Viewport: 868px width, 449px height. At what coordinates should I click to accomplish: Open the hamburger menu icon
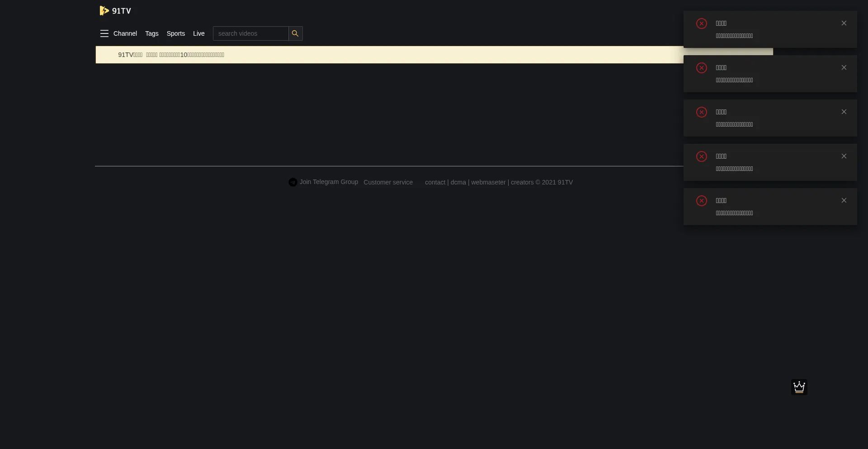(104, 33)
